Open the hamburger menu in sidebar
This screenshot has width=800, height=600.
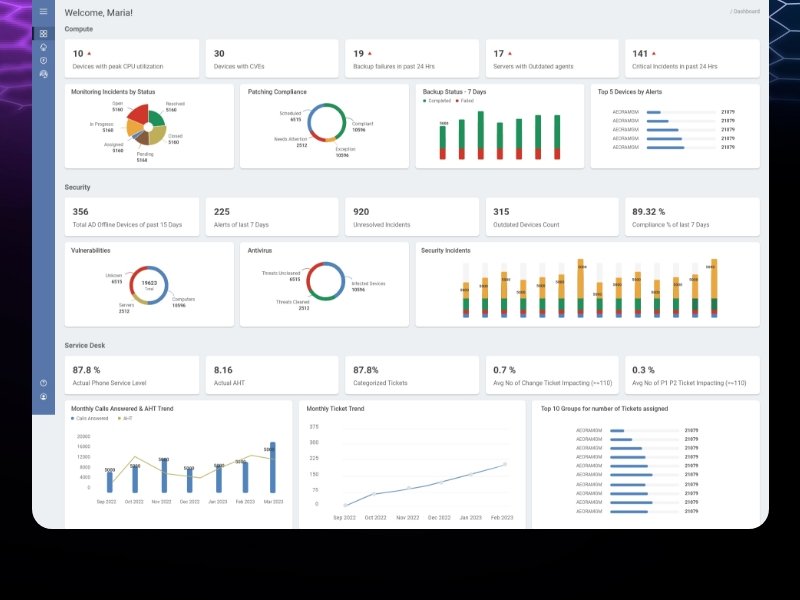[43, 12]
